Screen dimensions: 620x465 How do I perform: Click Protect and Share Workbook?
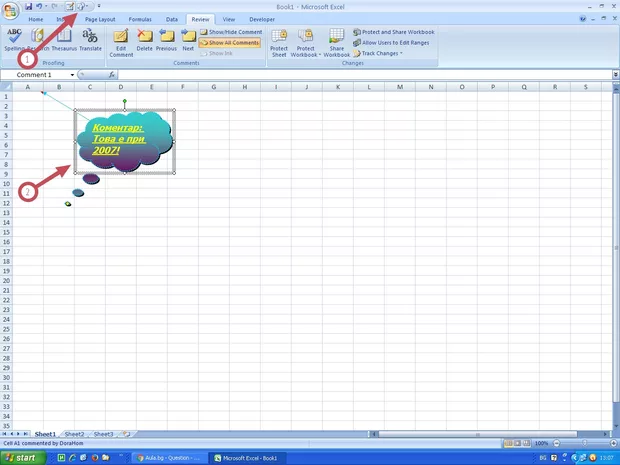point(397,32)
